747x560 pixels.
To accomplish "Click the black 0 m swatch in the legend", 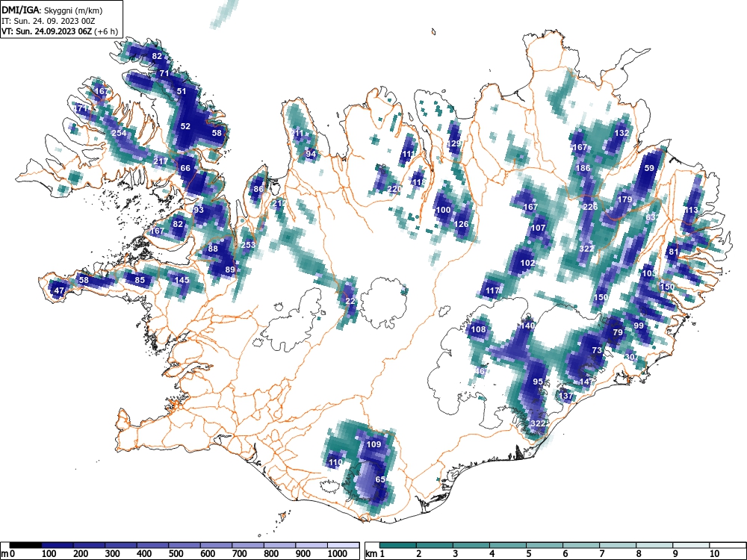I will (x=25, y=545).
